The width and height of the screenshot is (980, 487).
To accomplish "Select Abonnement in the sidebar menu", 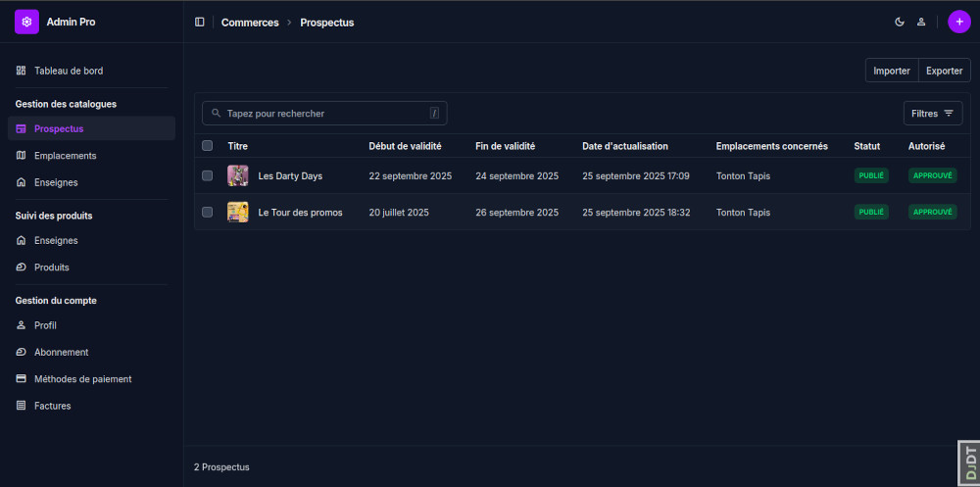I will [x=61, y=353].
